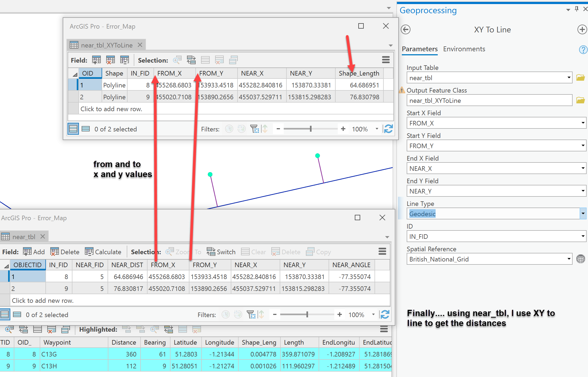Refresh the near_tbl_XYToLine table
Viewport: 588px width, 377px height.
(x=388, y=129)
